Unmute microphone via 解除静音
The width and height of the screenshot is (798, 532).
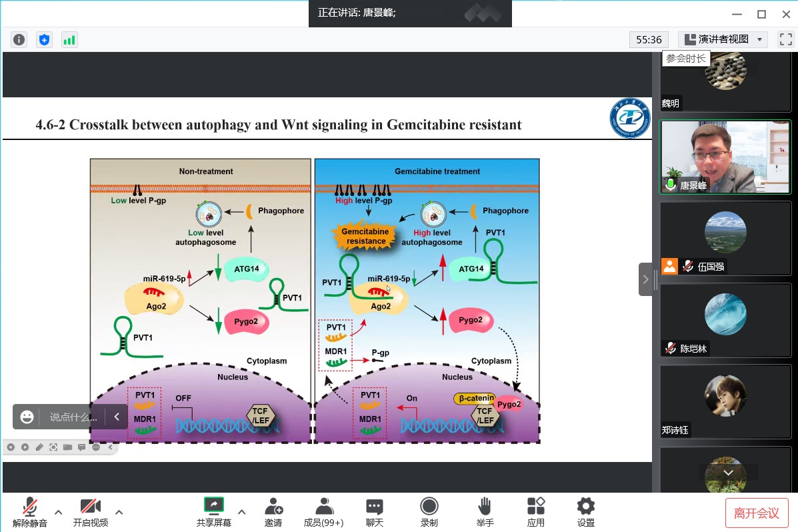click(29, 511)
